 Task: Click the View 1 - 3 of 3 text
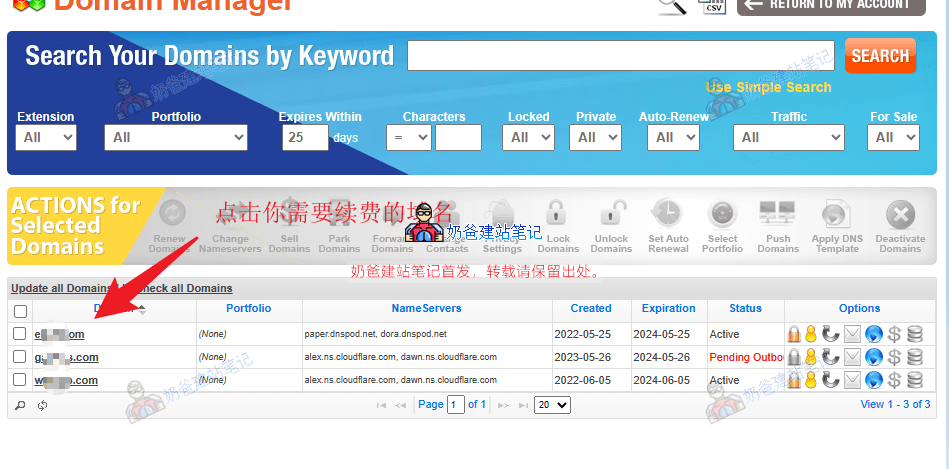895,404
